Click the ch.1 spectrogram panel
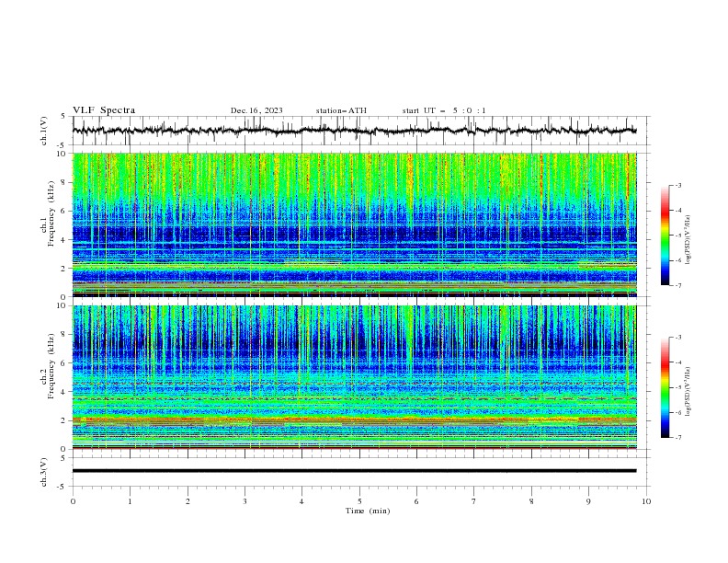 354,224
